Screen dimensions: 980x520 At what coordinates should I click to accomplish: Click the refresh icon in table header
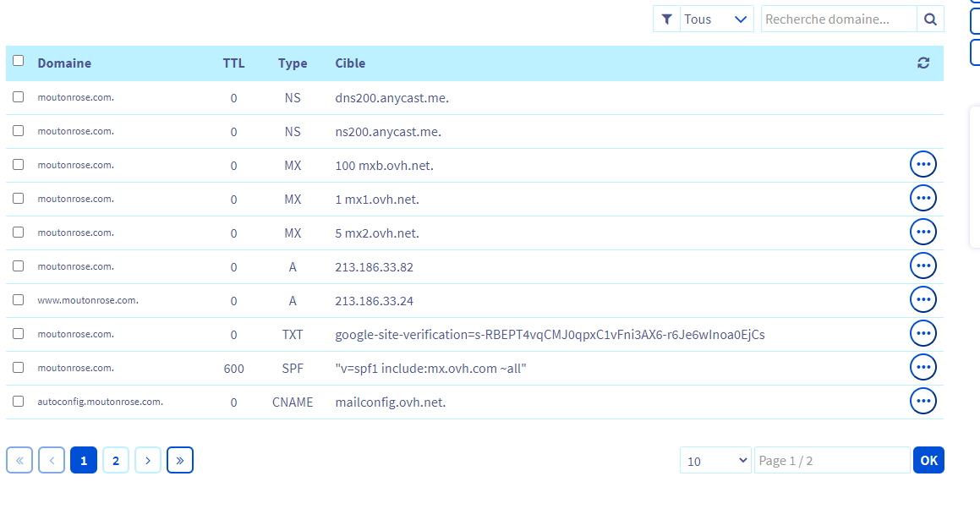[x=923, y=63]
